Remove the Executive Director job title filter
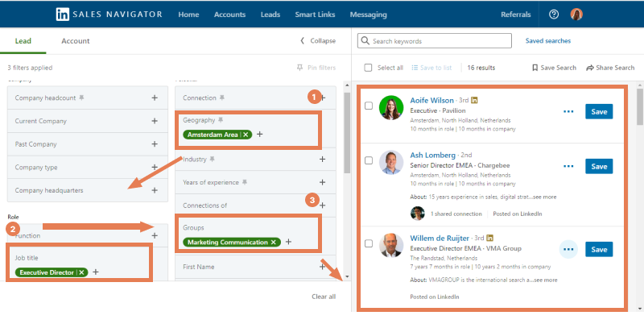This screenshot has height=328, width=644. click(x=82, y=272)
